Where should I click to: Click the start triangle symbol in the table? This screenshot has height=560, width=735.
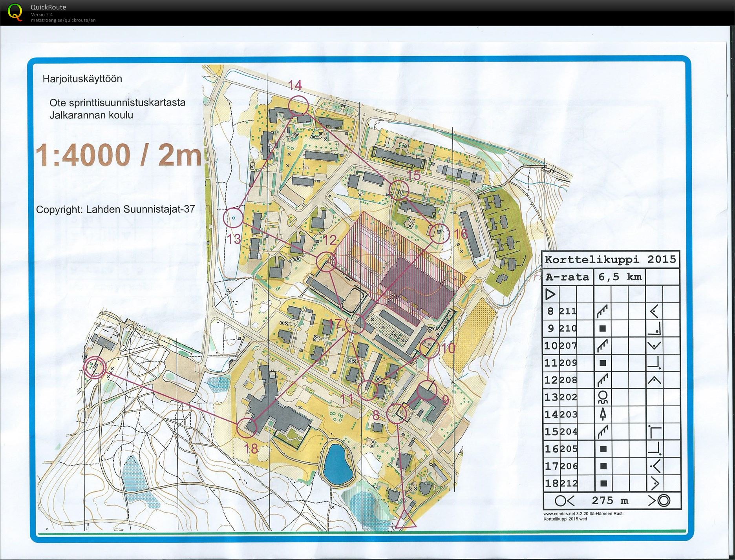point(551,294)
